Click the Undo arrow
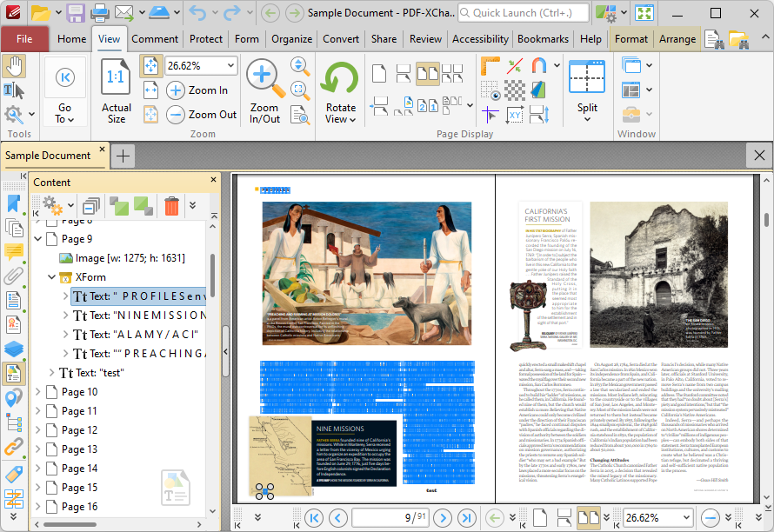774x532 pixels. coord(198,13)
